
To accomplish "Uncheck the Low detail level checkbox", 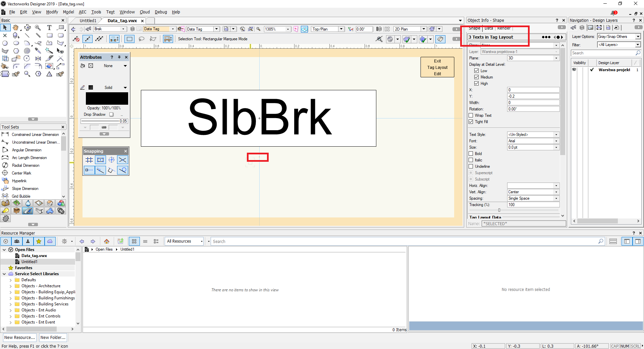I will click(x=476, y=71).
